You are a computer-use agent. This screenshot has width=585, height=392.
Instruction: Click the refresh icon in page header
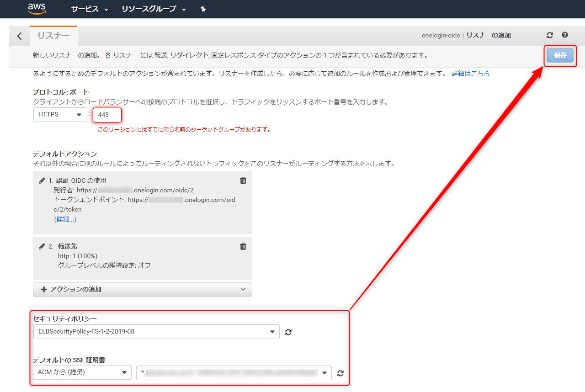click(x=550, y=35)
